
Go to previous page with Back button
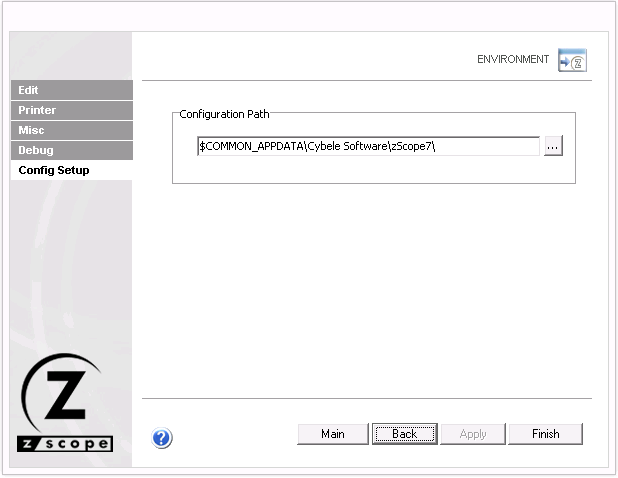pyautogui.click(x=404, y=434)
